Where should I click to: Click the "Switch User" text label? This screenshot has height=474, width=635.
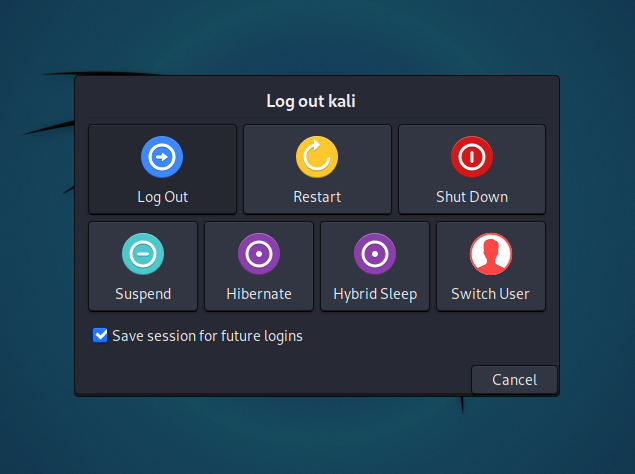[x=491, y=294]
